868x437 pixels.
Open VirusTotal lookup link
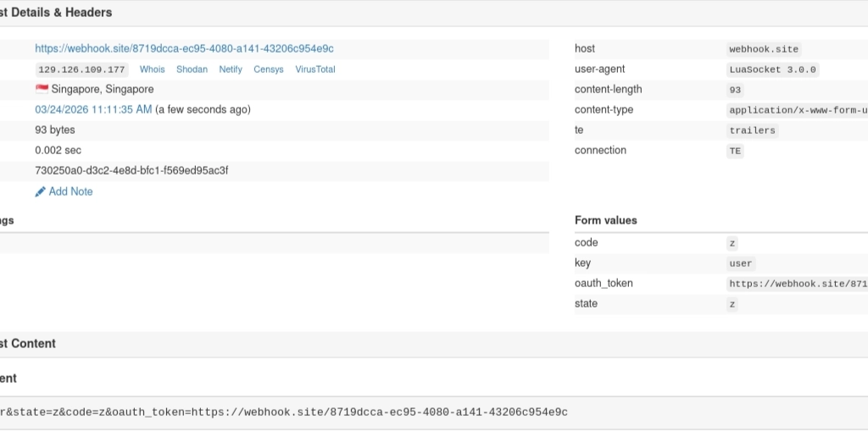315,69
